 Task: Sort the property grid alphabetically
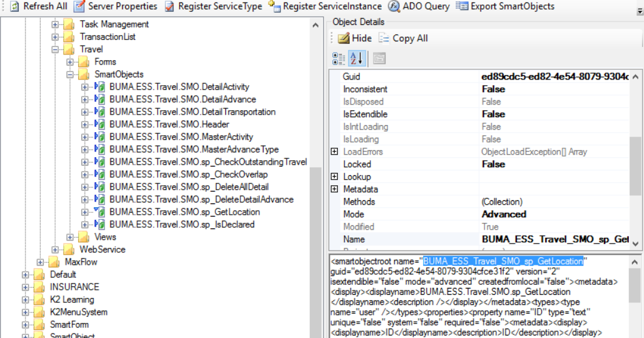(357, 59)
